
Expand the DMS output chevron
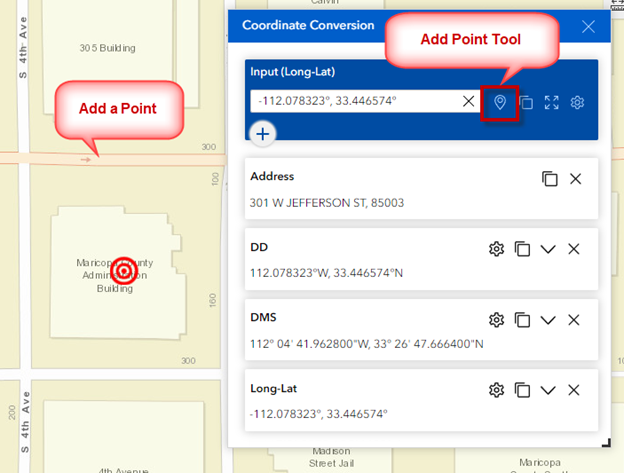pyautogui.click(x=548, y=320)
